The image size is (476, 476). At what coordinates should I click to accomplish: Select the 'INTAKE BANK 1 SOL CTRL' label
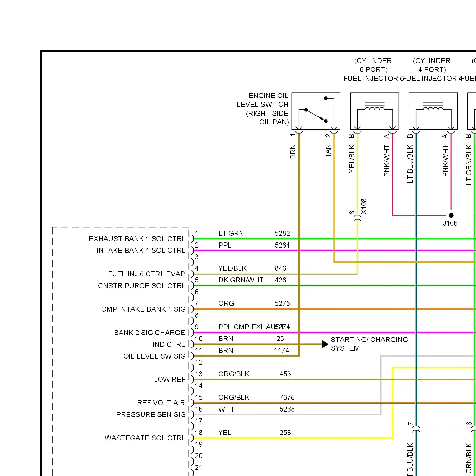141,250
